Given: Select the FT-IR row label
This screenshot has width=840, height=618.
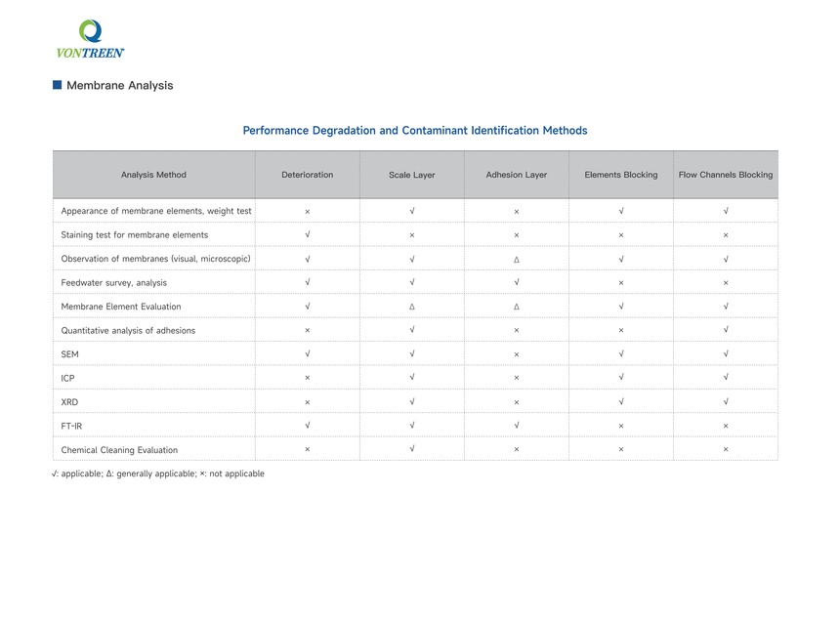Looking at the screenshot, I should click(x=72, y=427).
